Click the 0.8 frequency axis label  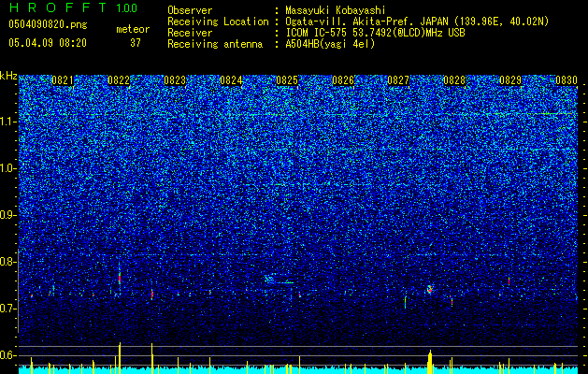tap(8, 262)
